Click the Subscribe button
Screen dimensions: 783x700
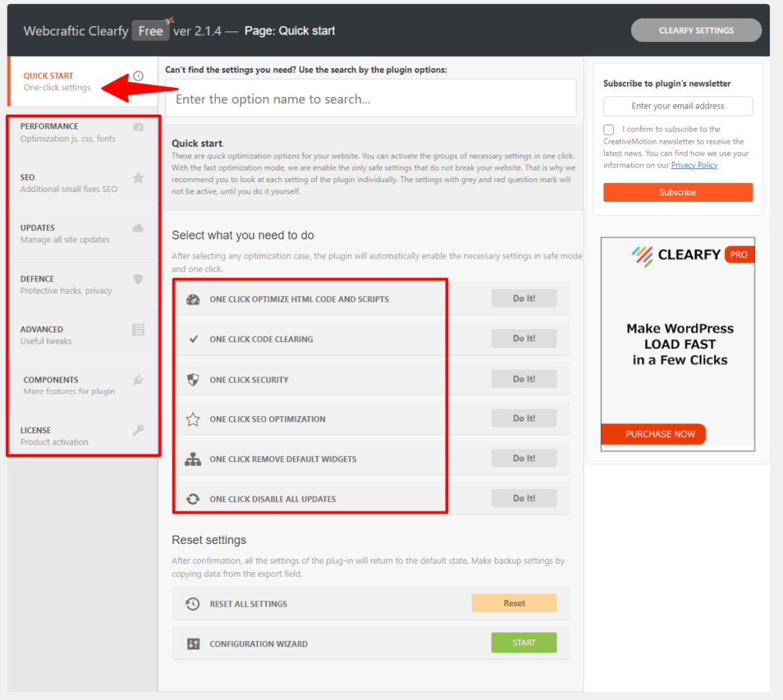[677, 192]
